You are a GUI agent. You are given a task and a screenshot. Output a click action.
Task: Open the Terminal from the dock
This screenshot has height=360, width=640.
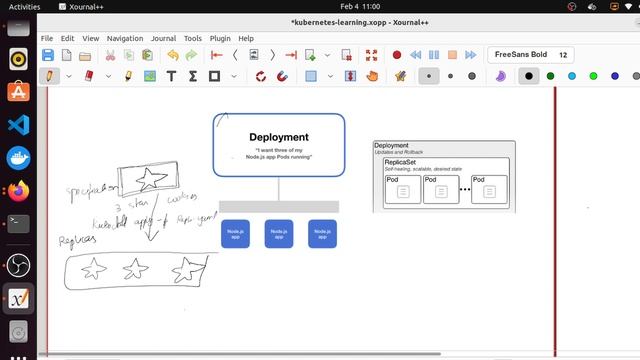pos(18,224)
